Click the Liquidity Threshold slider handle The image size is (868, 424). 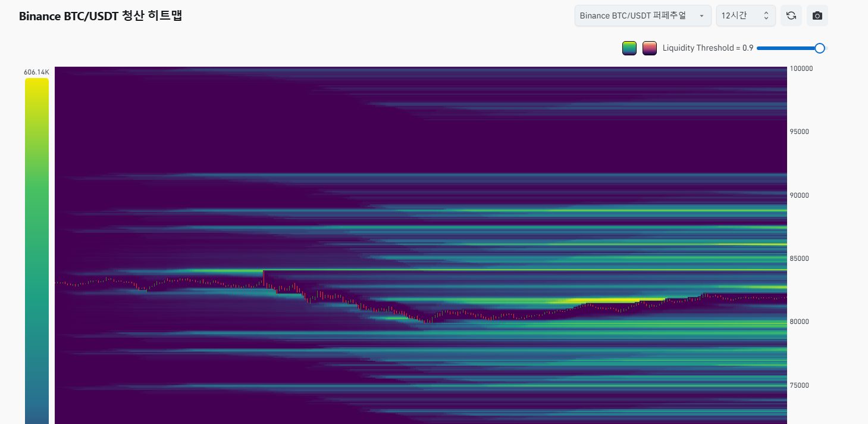click(x=819, y=48)
